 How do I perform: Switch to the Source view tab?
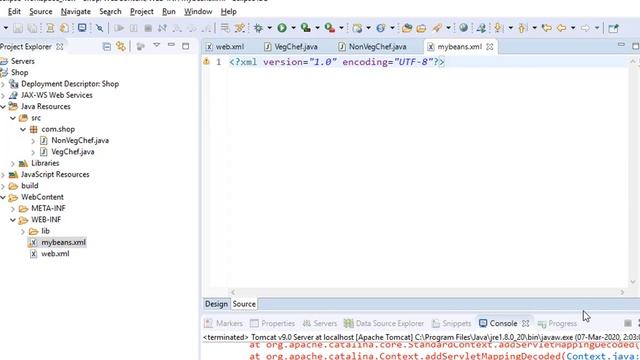pyautogui.click(x=244, y=304)
